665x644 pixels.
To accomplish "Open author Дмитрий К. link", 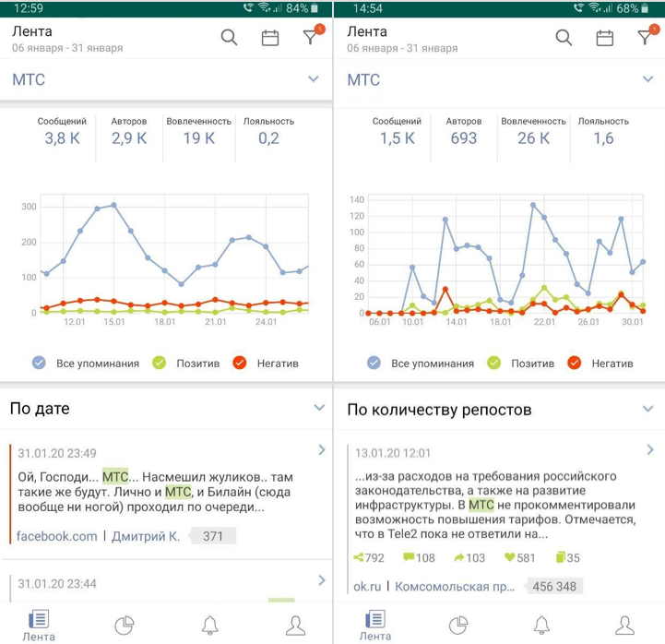I will click(146, 536).
